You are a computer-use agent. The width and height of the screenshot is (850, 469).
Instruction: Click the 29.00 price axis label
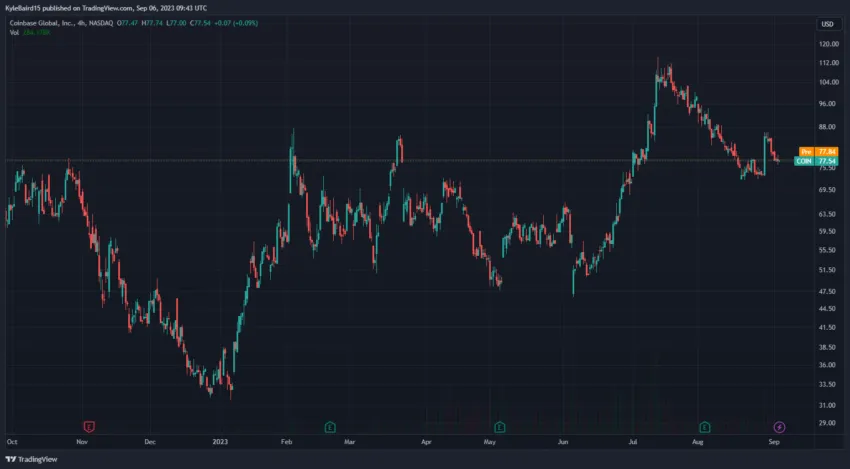point(829,423)
